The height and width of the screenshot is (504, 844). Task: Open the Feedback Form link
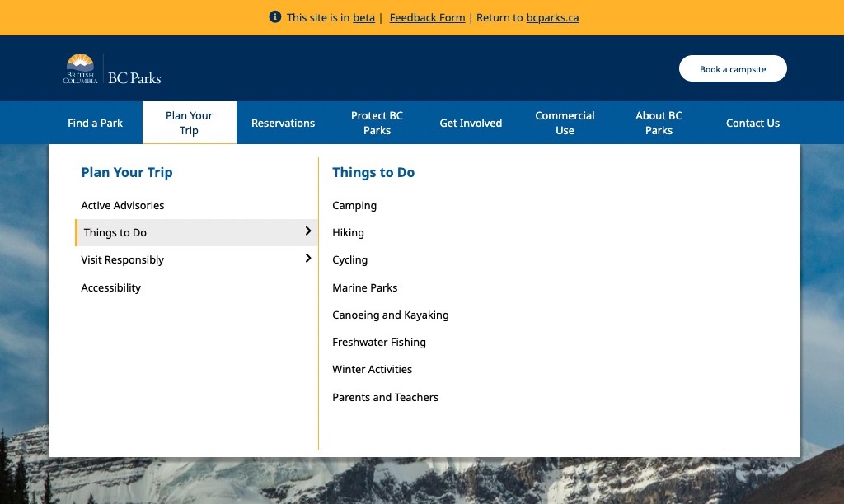coord(427,18)
